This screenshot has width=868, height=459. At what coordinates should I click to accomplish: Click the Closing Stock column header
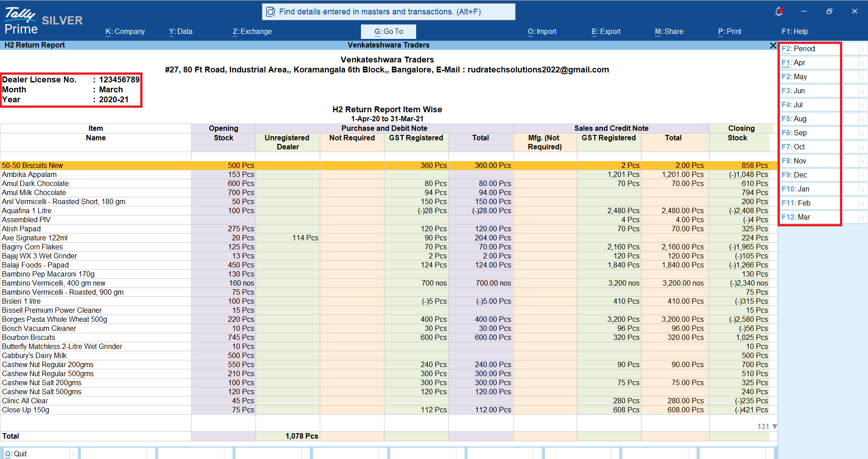pos(741,133)
